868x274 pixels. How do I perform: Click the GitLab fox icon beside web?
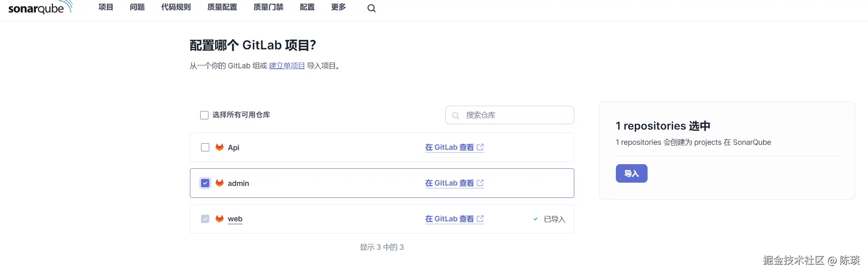pos(220,219)
